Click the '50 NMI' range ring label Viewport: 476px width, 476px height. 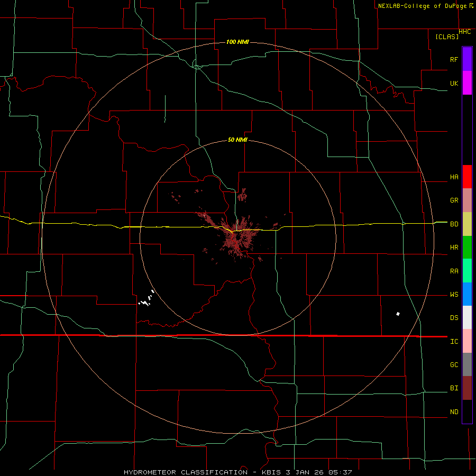(x=237, y=140)
